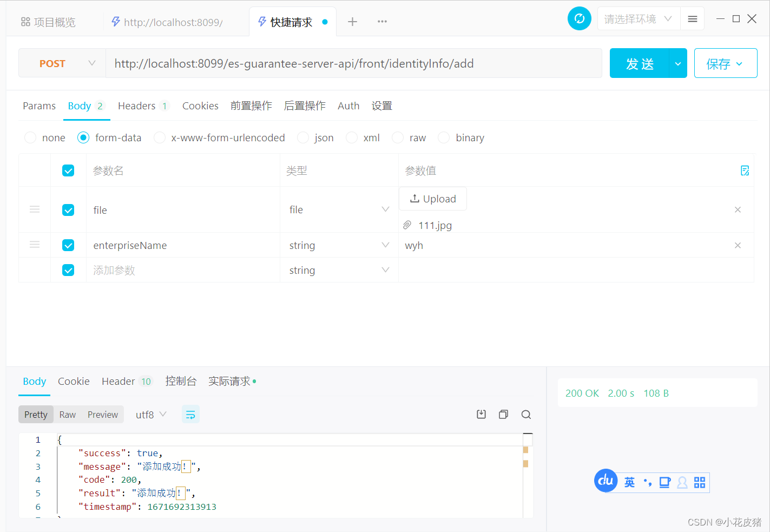This screenshot has height=532, width=770.
Task: Click the 发送 send button
Action: click(x=640, y=63)
